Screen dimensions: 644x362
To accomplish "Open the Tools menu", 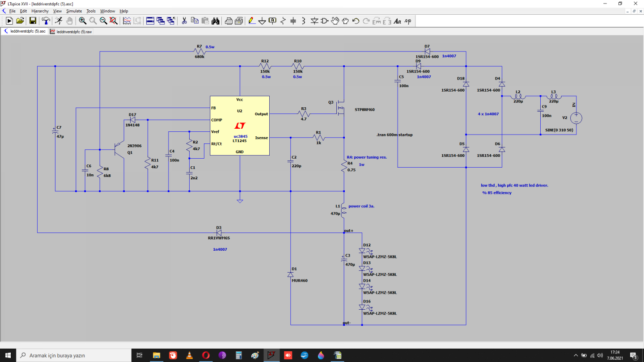I will pyautogui.click(x=91, y=11).
